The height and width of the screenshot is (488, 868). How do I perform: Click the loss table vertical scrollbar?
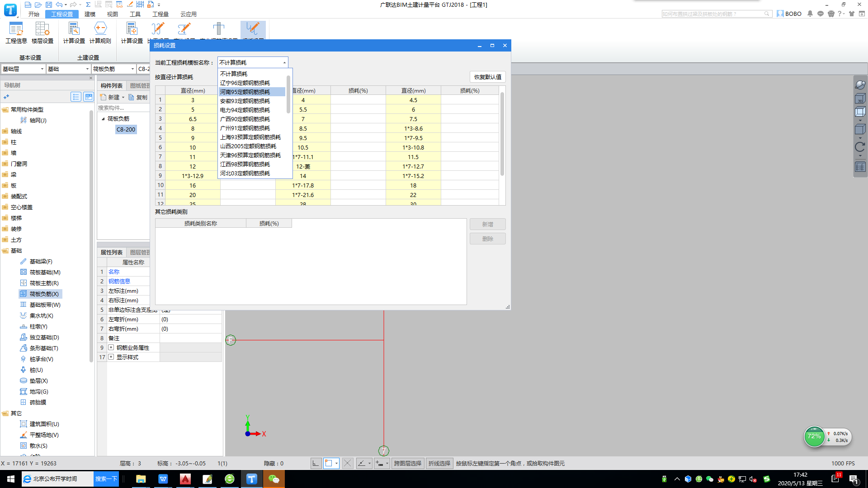click(x=502, y=135)
